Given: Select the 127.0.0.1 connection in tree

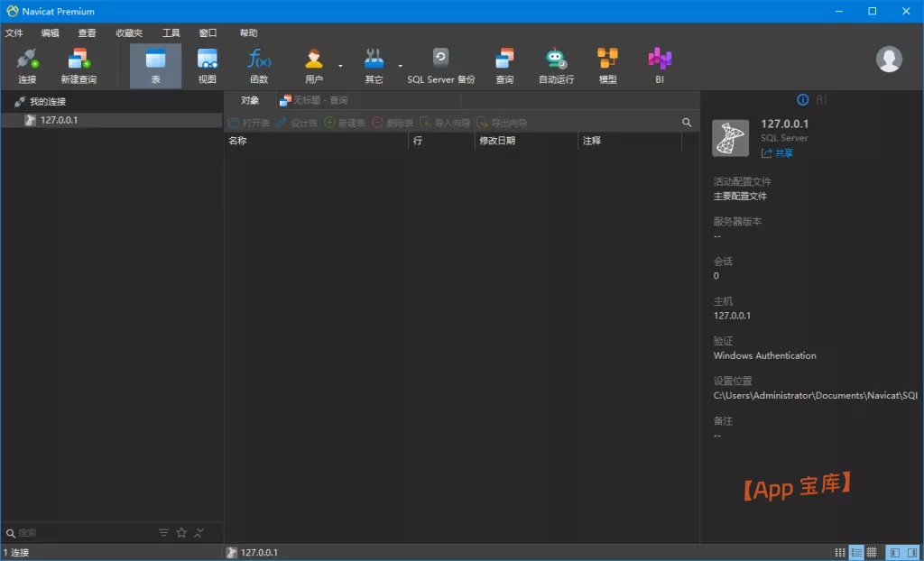Looking at the screenshot, I should [x=59, y=120].
